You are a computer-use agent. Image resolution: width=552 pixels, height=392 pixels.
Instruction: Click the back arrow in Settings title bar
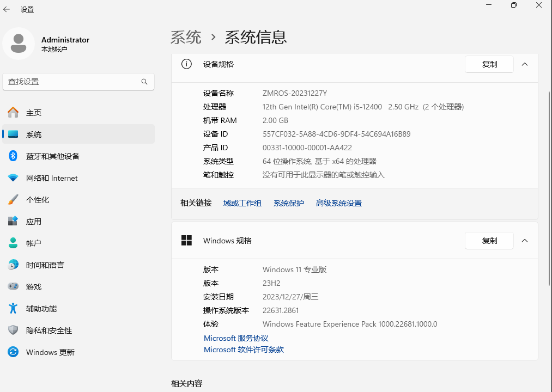pos(7,9)
